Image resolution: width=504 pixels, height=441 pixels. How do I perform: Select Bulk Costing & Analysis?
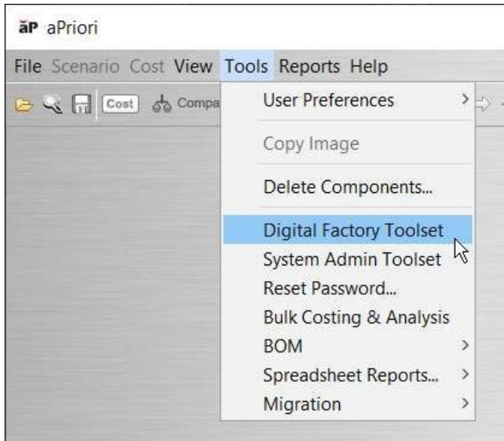(x=356, y=317)
